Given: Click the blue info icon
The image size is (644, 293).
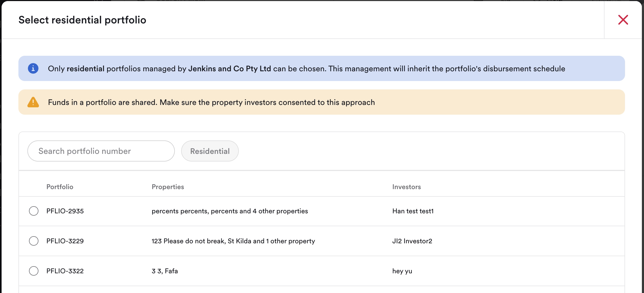Looking at the screenshot, I should click(33, 68).
